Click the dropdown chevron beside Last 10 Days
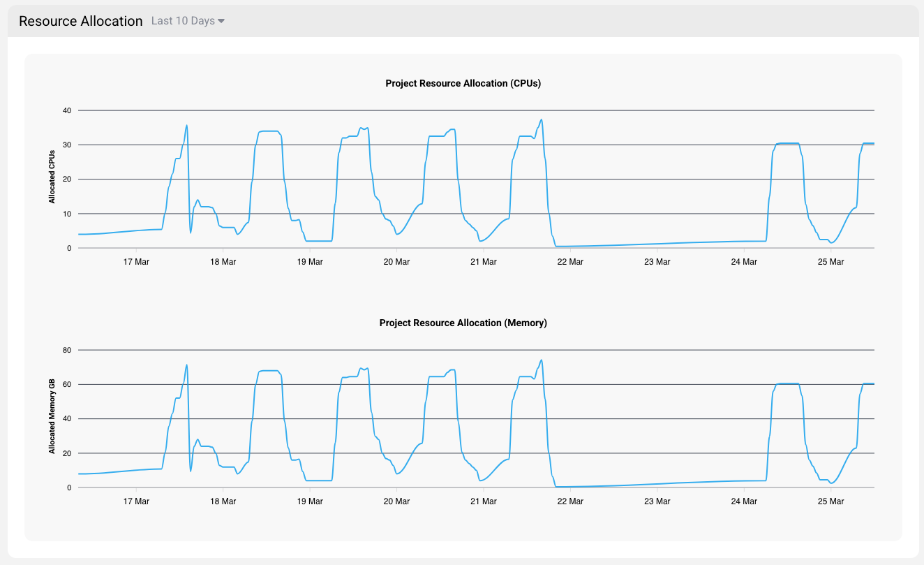The width and height of the screenshot is (924, 565). [222, 21]
